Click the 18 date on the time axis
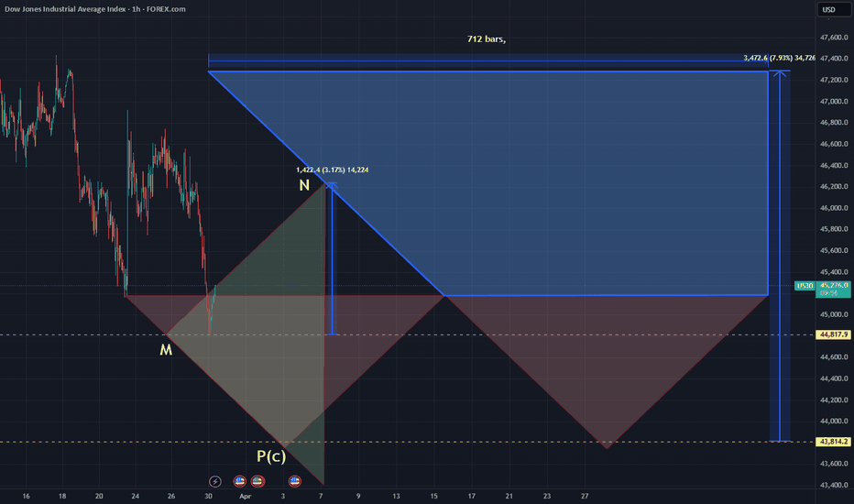Viewport: 854px width, 504px height. point(62,497)
